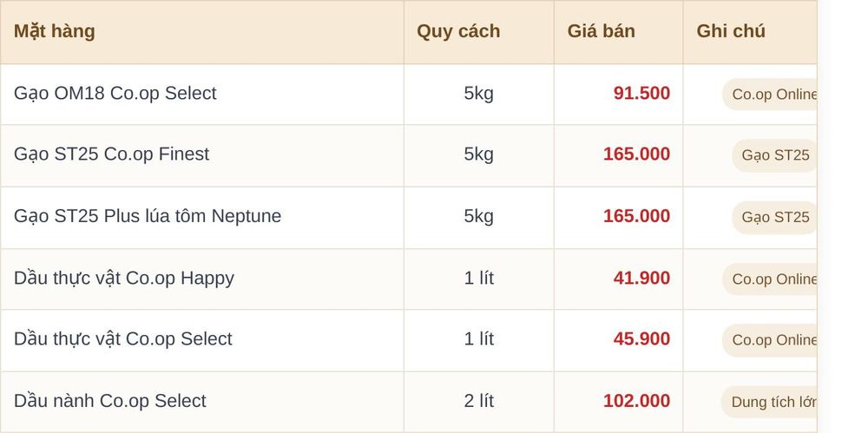Screen dimensions: 868x433
Task: Click the Co.op Online tag for Gạo OM18
Action: point(770,94)
